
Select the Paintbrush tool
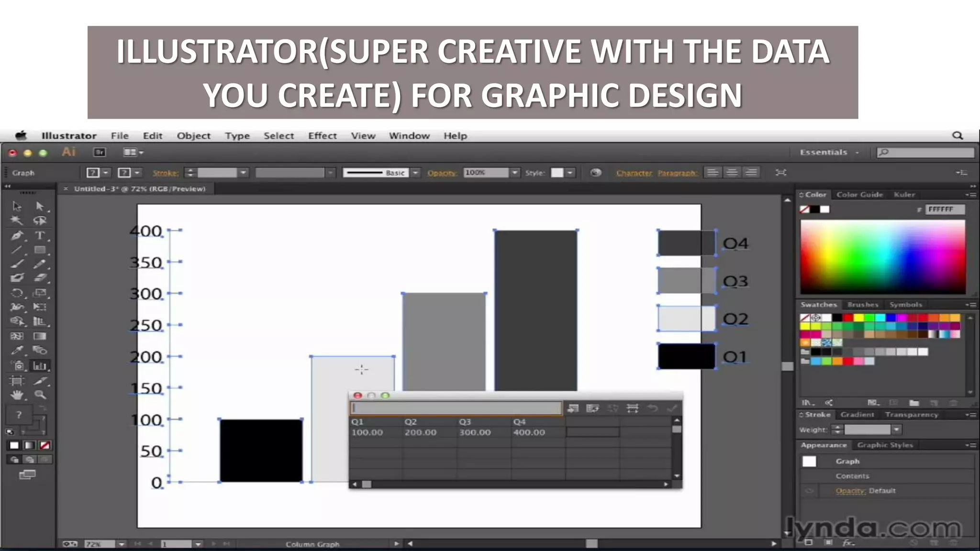pos(17,264)
